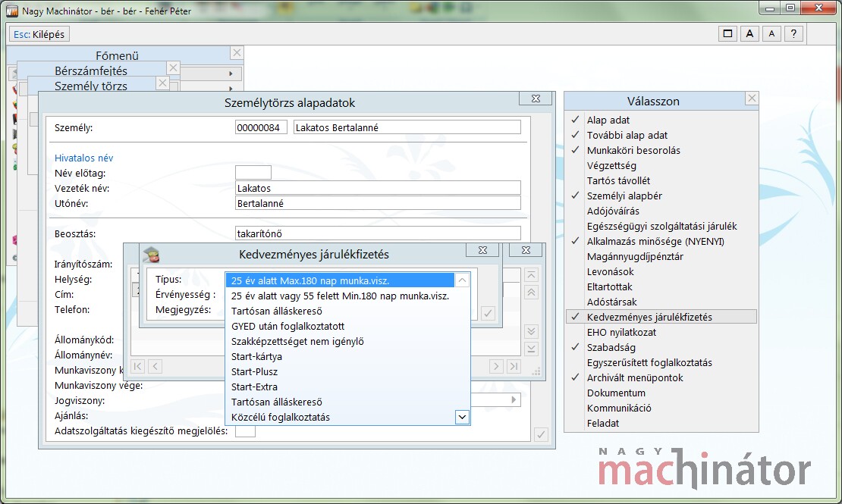Confirm with checkmark in Személytörzs alapadatok window
Image resolution: width=842 pixels, height=504 pixels.
(542, 434)
